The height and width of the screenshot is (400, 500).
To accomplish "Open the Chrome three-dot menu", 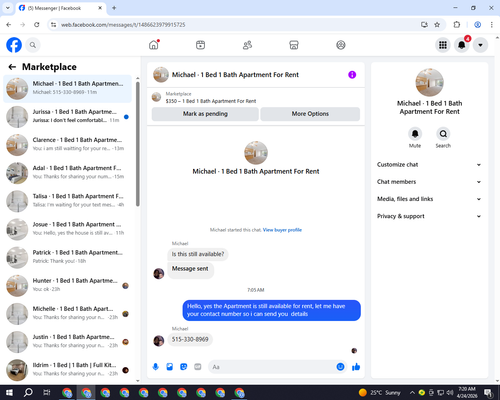I will 492,25.
